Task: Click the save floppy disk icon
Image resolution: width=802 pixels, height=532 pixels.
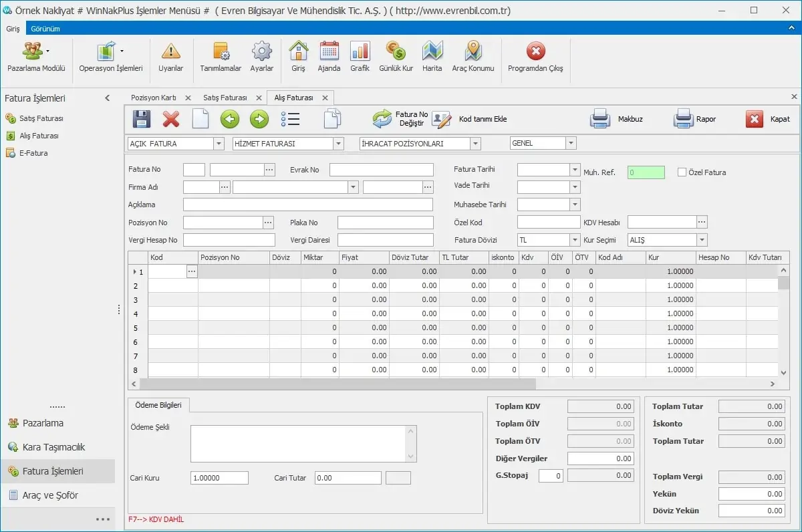Action: [142, 120]
